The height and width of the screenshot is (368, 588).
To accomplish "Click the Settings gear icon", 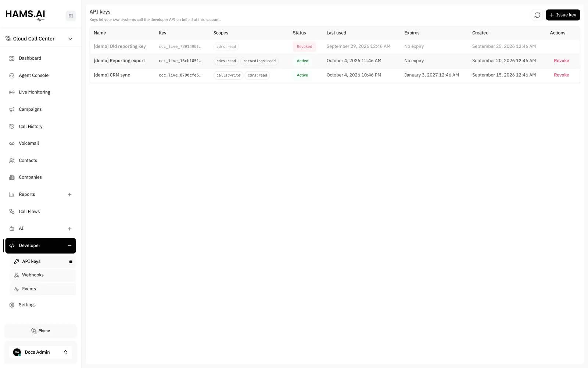I will pos(12,305).
